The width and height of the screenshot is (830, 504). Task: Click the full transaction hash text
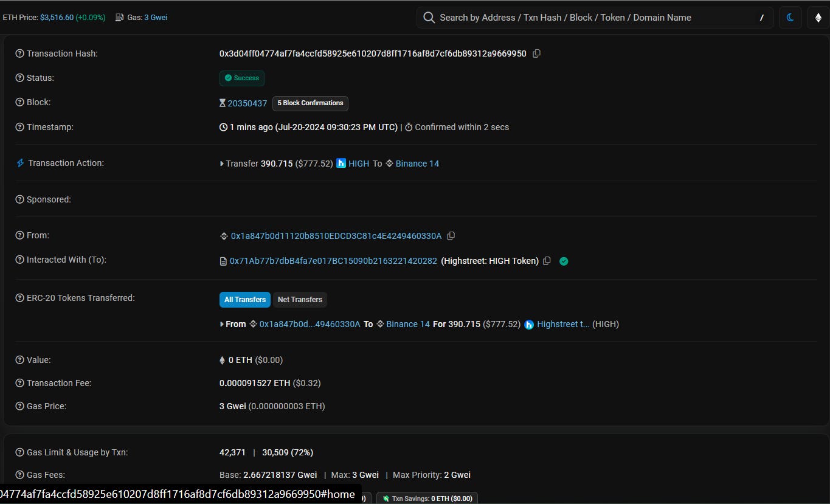click(x=373, y=54)
